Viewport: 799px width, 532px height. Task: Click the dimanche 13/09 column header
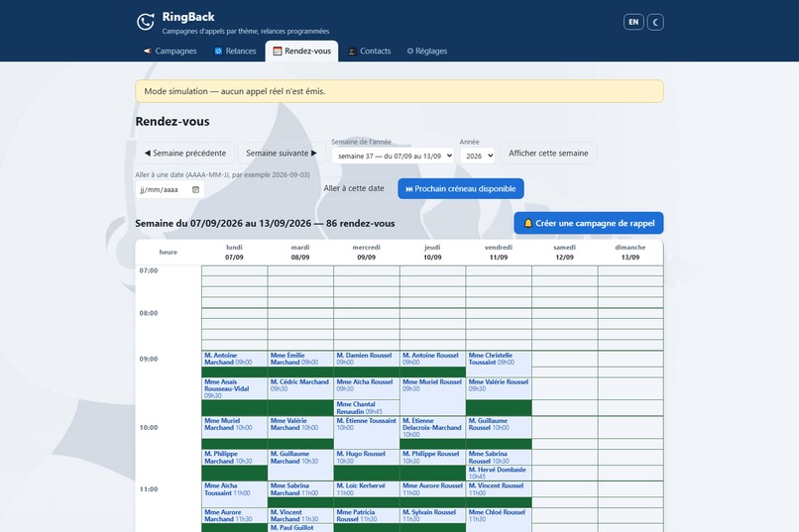(630, 252)
